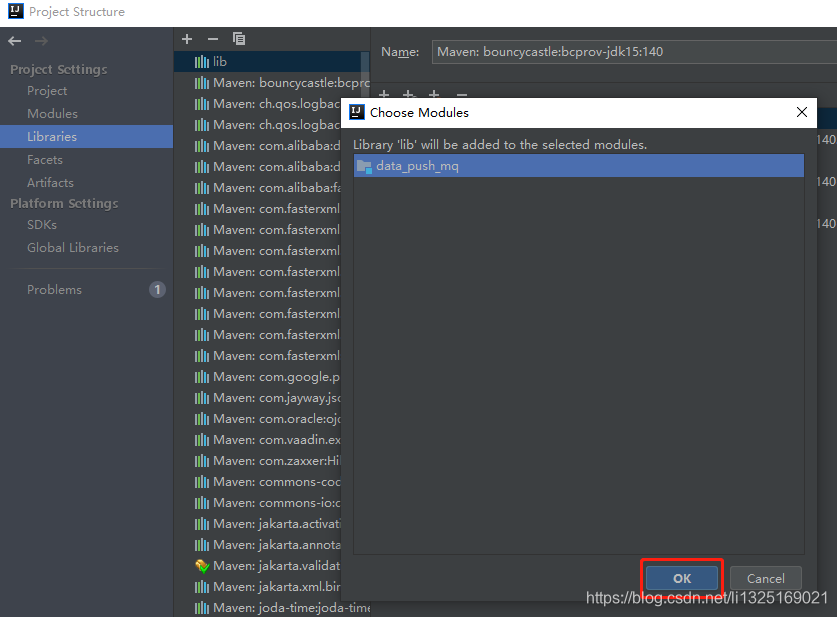Open SDKs under Platform Settings

pyautogui.click(x=42, y=225)
